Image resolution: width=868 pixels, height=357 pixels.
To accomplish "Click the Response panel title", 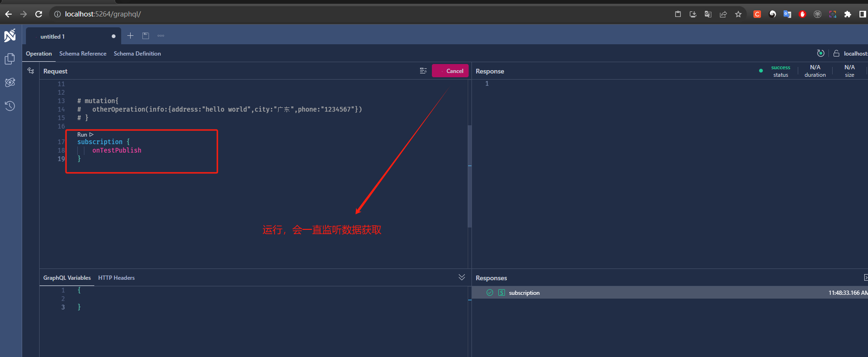I will click(x=490, y=71).
